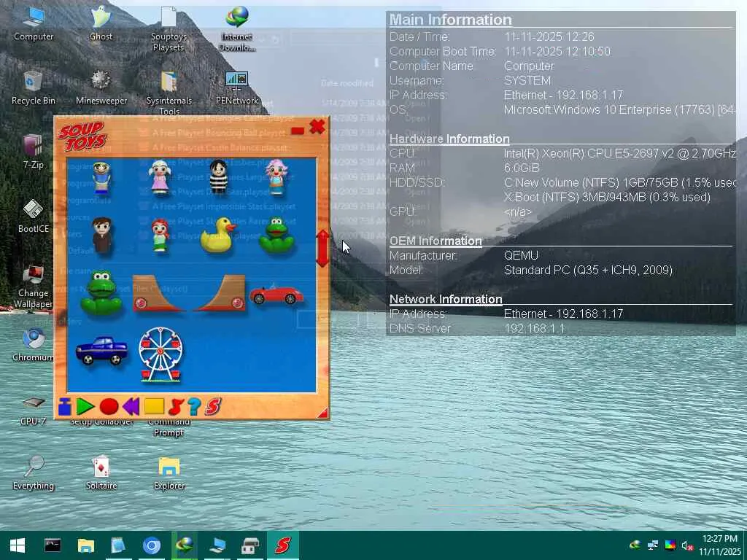Toggle the red music note icon
This screenshot has height=560, width=747.
(x=175, y=407)
